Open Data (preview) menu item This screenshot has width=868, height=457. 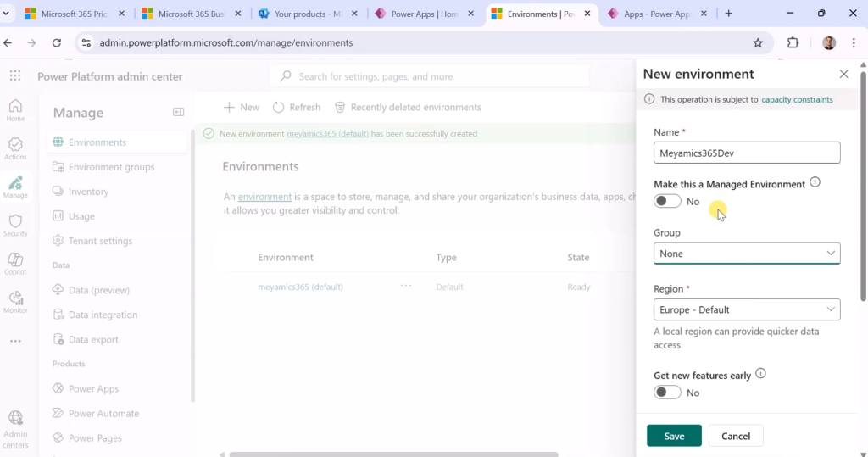(x=117, y=290)
